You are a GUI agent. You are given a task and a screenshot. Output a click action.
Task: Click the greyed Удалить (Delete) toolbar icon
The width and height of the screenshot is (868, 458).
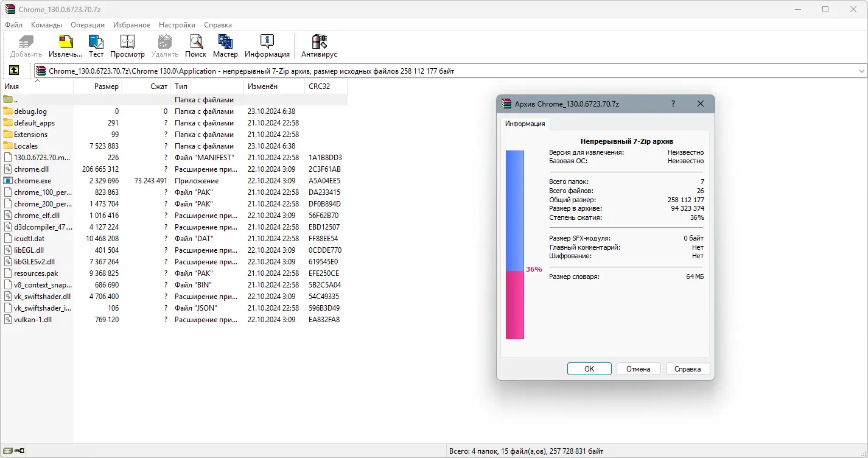164,41
